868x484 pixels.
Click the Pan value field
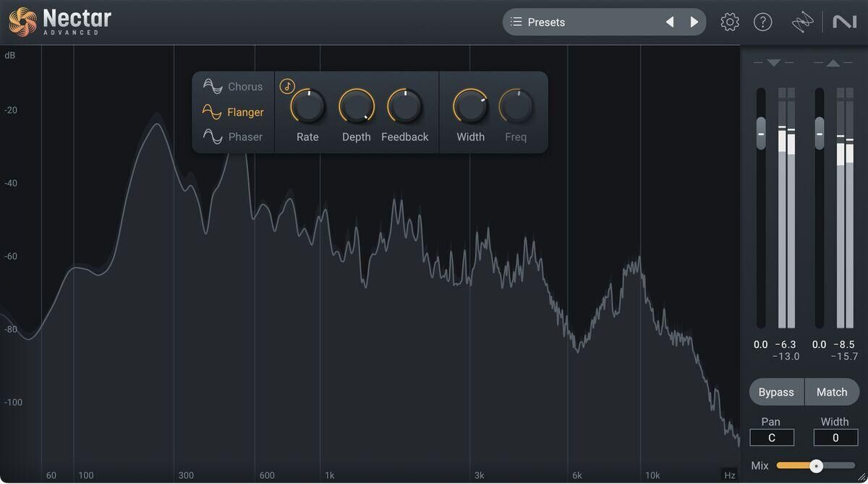(771, 438)
